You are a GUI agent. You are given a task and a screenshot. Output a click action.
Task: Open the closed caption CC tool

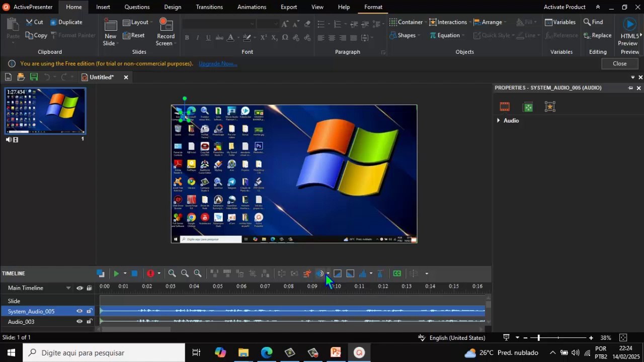(397, 274)
